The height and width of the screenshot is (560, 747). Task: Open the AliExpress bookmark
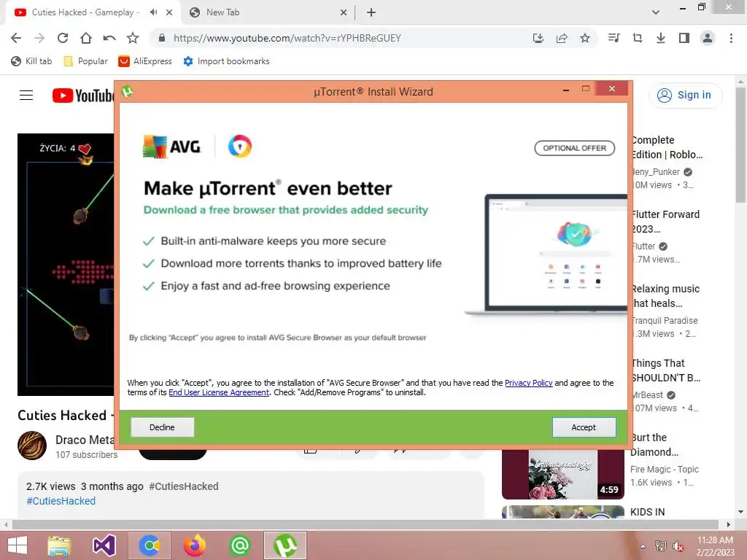pyautogui.click(x=145, y=61)
